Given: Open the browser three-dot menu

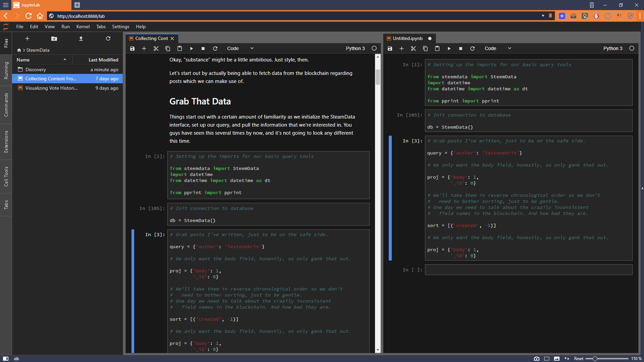Looking at the screenshot, I should click(x=640, y=16).
